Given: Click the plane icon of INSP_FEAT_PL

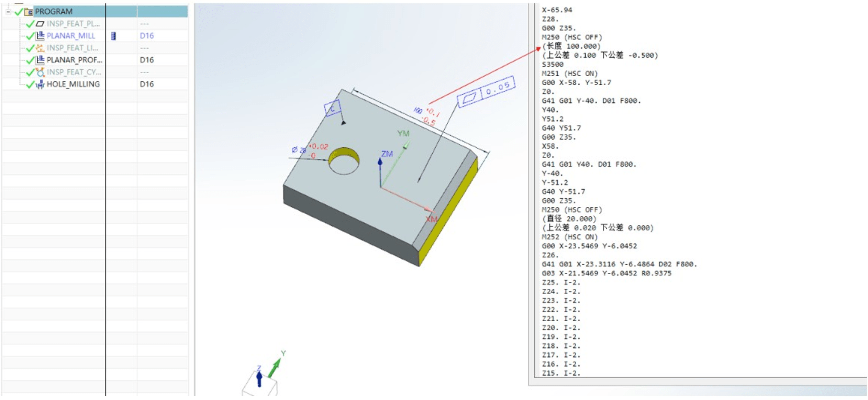Looking at the screenshot, I should point(40,24).
